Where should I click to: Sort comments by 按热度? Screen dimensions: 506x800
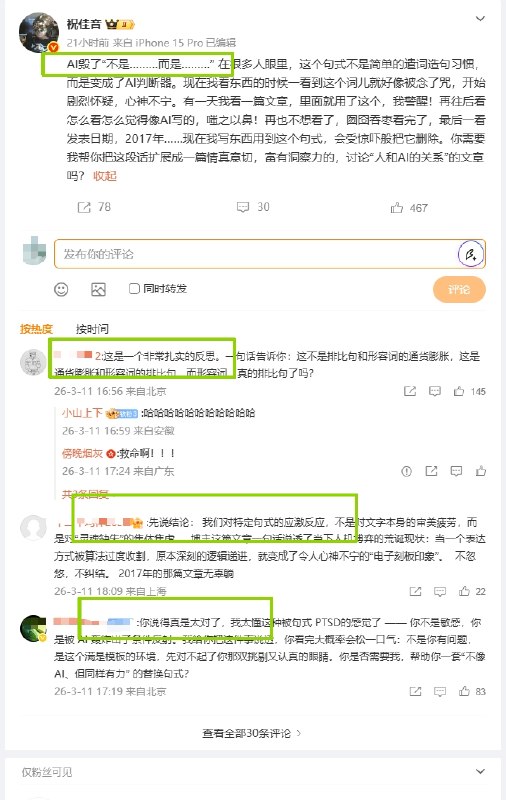[x=36, y=329]
